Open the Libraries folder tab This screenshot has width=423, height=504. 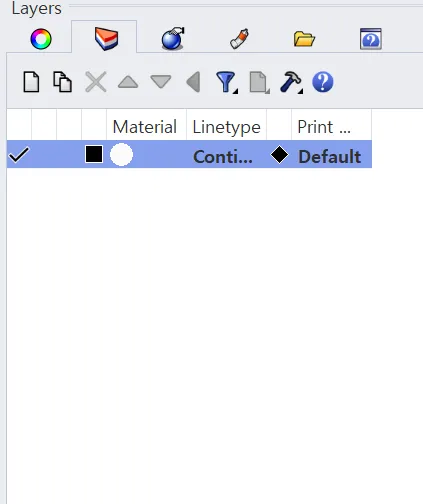(x=304, y=39)
